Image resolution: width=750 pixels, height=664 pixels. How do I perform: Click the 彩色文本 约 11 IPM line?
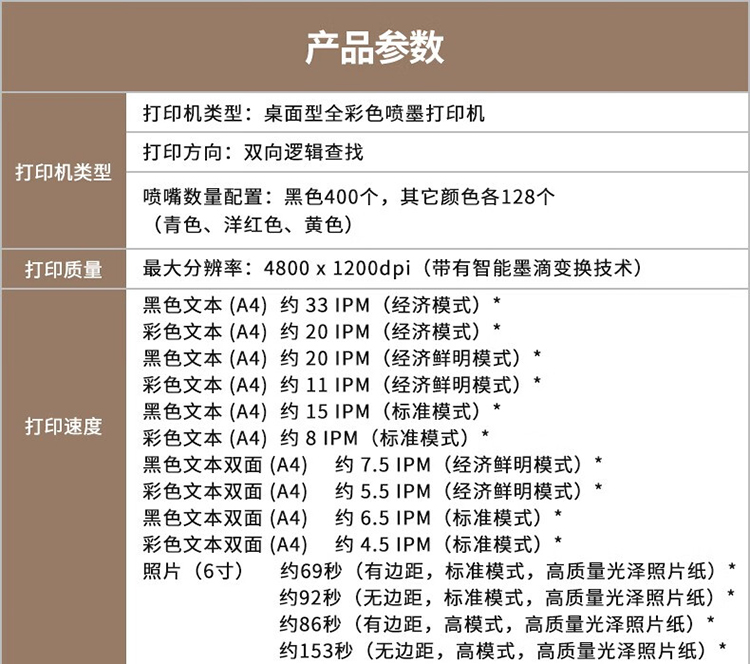[x=342, y=385]
